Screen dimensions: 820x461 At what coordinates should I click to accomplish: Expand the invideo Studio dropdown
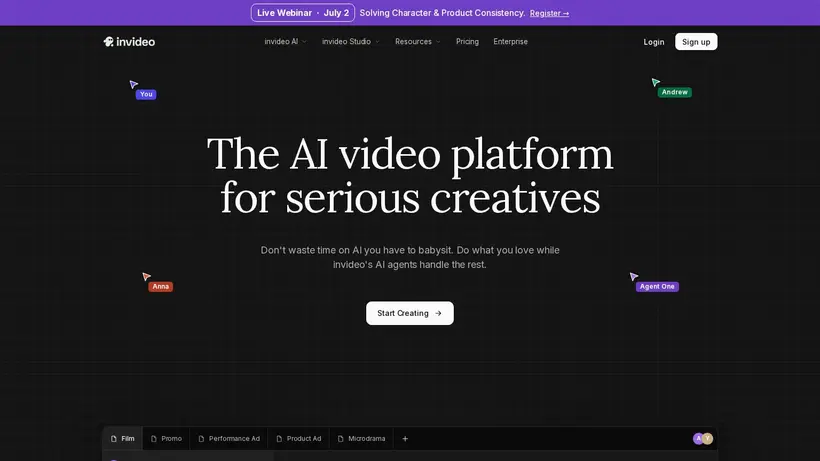(x=351, y=42)
